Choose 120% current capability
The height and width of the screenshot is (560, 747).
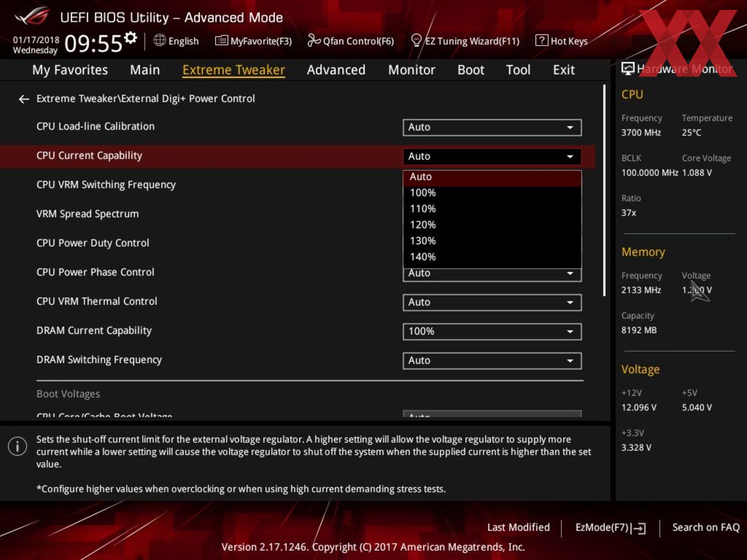[x=492, y=225]
